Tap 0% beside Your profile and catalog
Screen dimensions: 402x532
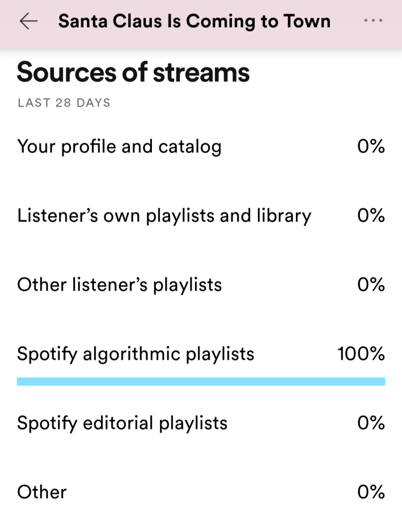371,147
